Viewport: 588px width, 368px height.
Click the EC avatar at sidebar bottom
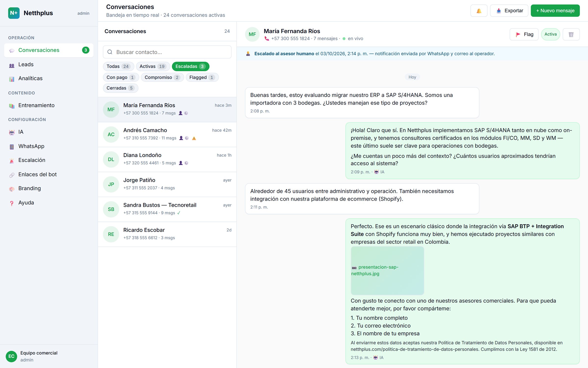11,356
